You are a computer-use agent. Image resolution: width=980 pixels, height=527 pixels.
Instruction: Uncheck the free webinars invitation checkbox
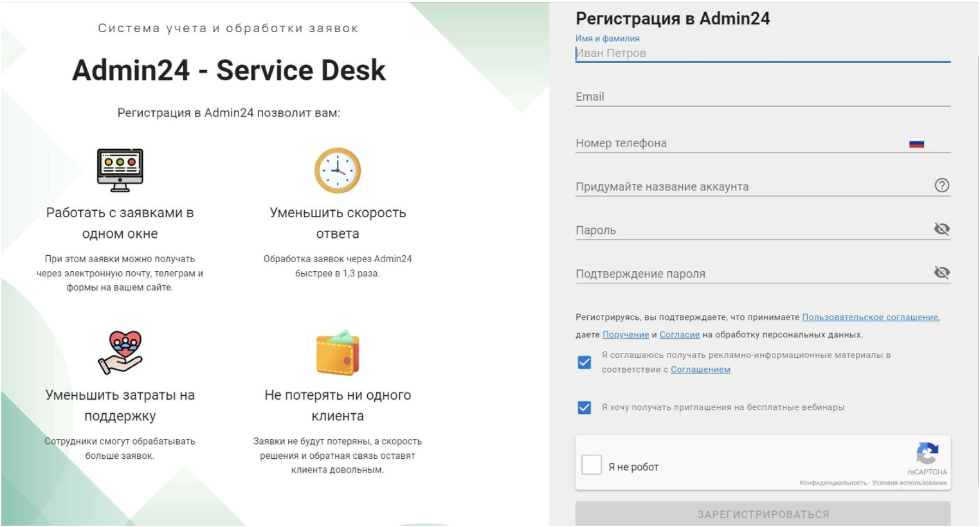coord(585,407)
